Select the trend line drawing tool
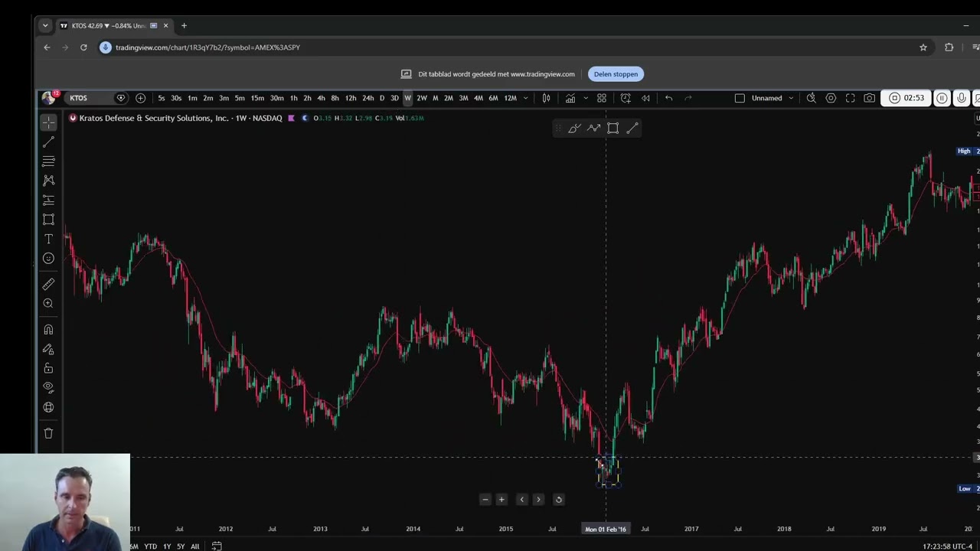 48,142
